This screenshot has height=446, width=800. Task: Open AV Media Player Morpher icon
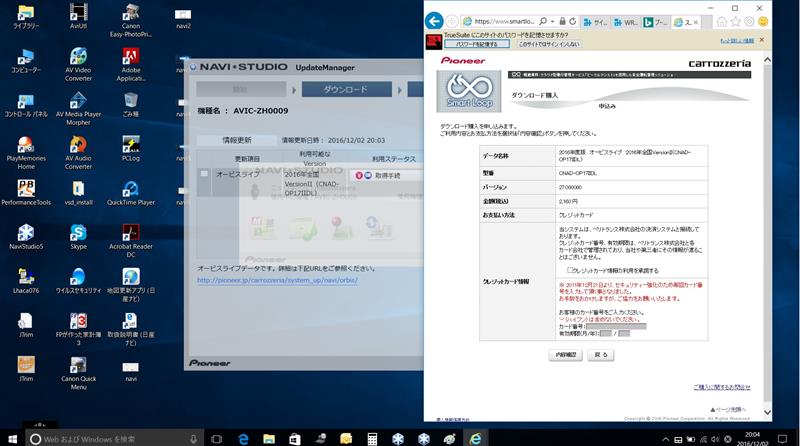click(78, 109)
